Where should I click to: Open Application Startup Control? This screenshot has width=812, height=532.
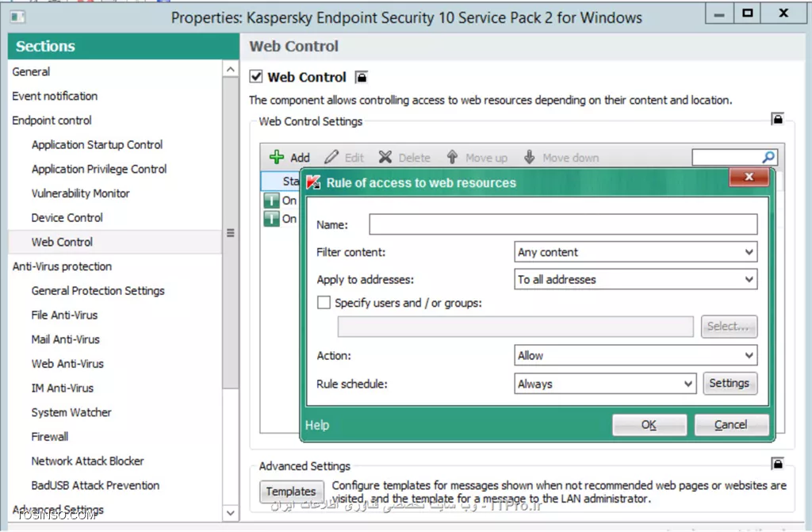click(x=97, y=144)
